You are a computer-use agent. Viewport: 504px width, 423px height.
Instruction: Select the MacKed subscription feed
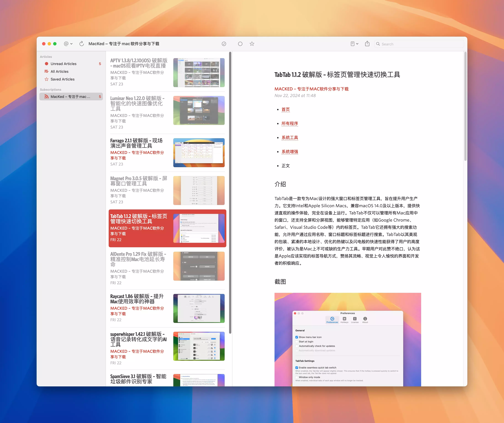[70, 97]
